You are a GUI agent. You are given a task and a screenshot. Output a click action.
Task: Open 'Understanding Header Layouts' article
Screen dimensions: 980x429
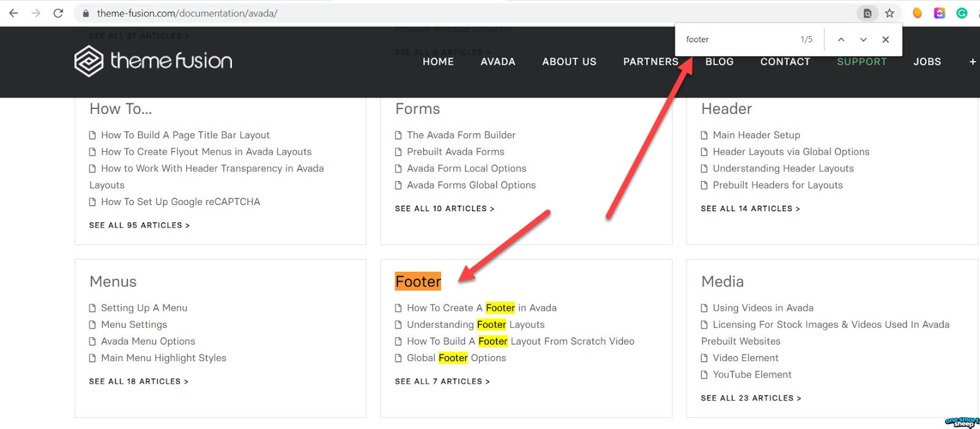pyautogui.click(x=783, y=168)
